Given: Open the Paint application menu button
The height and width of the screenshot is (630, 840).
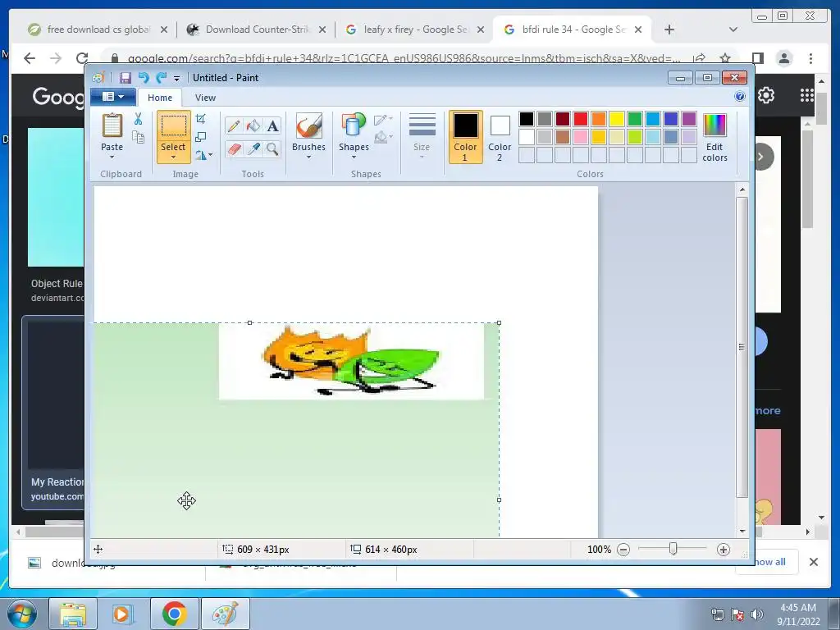Looking at the screenshot, I should 112,97.
